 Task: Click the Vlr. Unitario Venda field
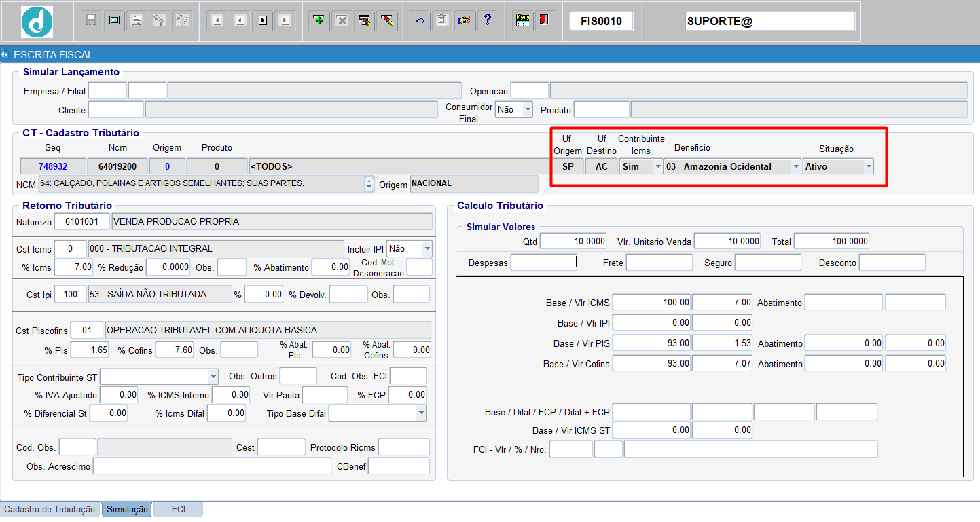[x=728, y=242]
